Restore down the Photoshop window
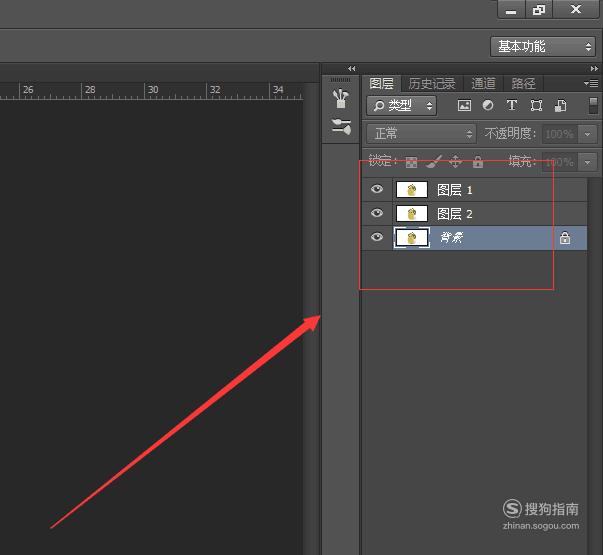The width and height of the screenshot is (603, 555). coord(539,10)
